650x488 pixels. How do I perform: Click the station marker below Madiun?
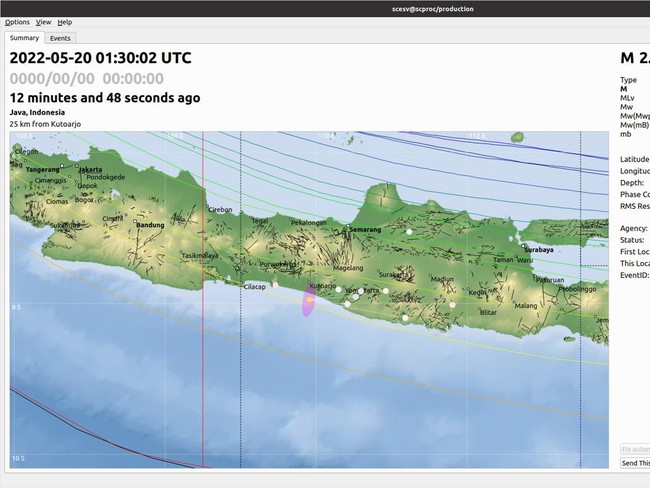(x=453, y=304)
